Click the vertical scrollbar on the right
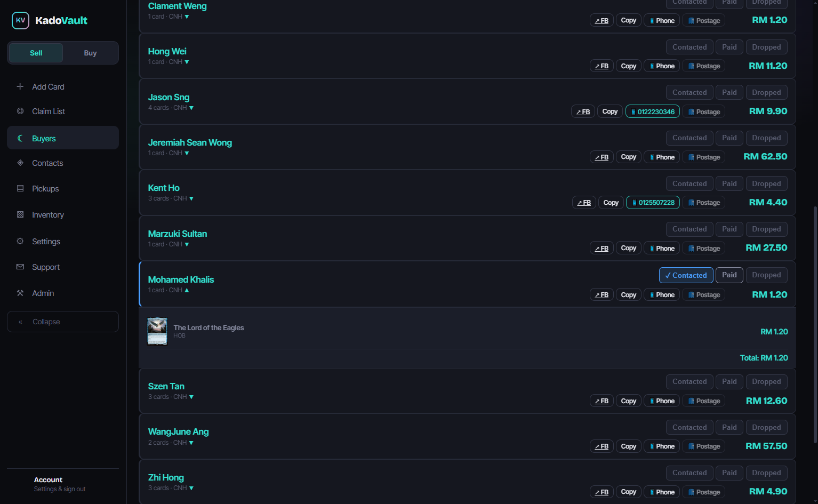818x504 pixels. [815, 324]
